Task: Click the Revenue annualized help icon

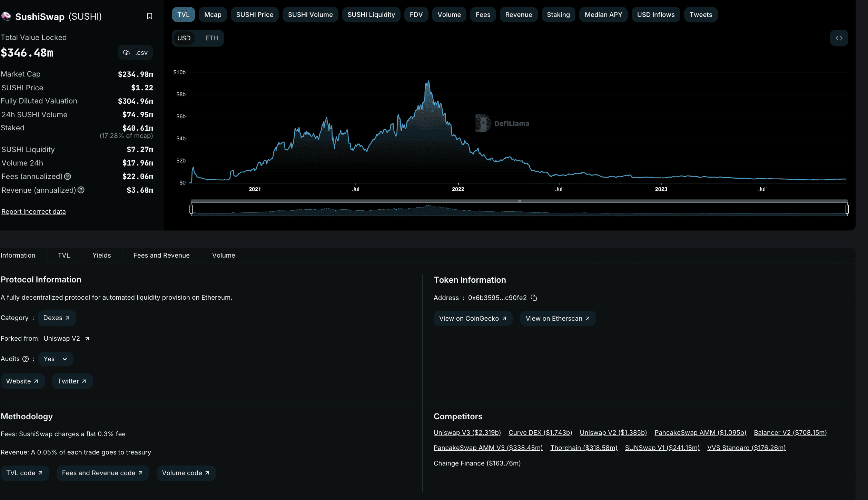Action: click(81, 190)
